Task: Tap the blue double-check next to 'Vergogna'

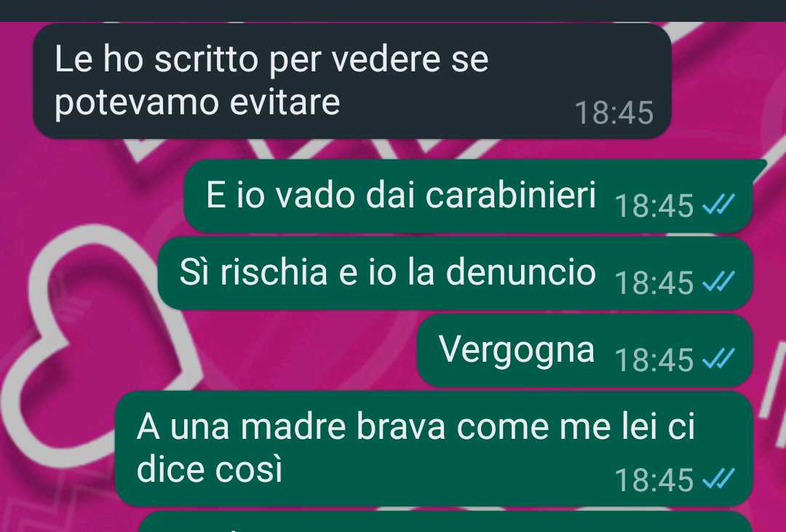Action: tap(718, 359)
